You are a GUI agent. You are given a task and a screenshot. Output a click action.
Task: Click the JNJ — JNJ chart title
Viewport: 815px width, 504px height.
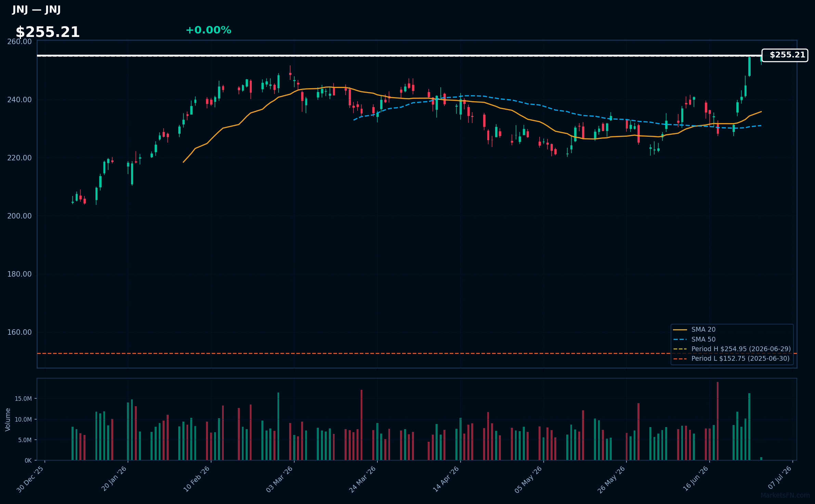(36, 9)
